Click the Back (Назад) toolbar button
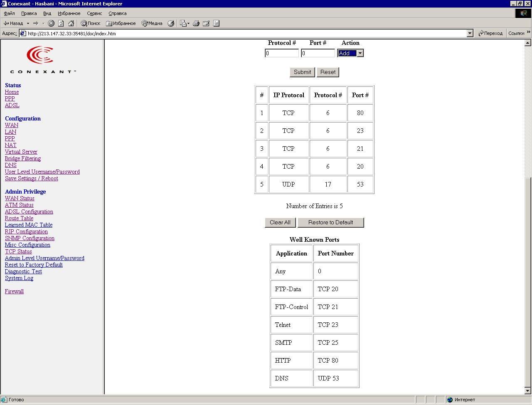 click(13, 23)
